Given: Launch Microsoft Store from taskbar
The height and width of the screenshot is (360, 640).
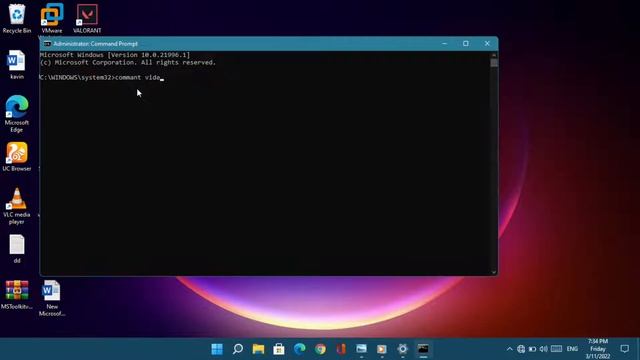Looking at the screenshot, I should coord(279,349).
